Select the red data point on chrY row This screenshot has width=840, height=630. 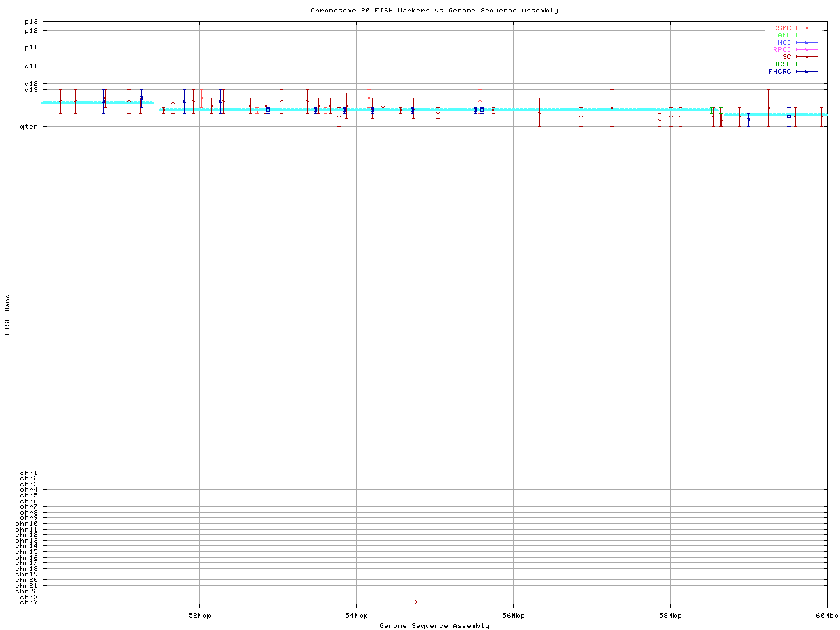click(x=415, y=602)
